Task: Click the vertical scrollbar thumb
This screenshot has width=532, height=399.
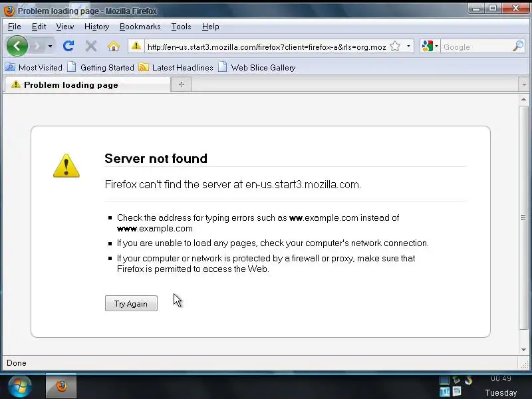Action: (x=523, y=217)
